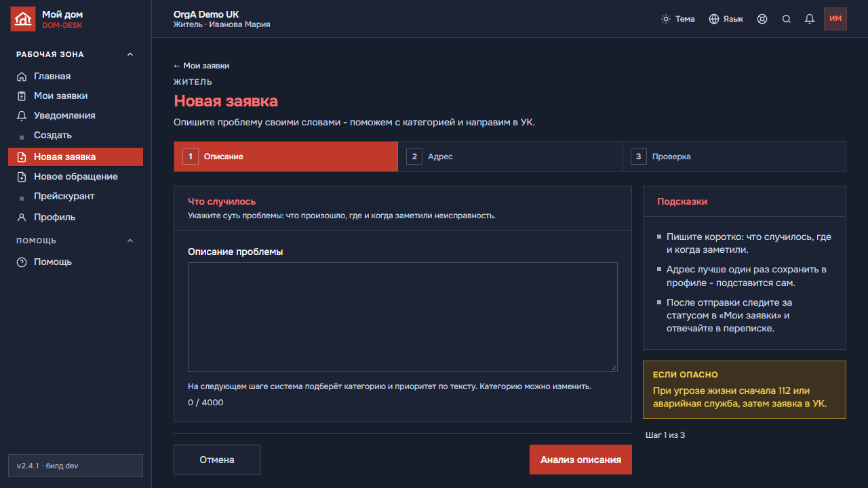Click the Отмена button

click(217, 460)
